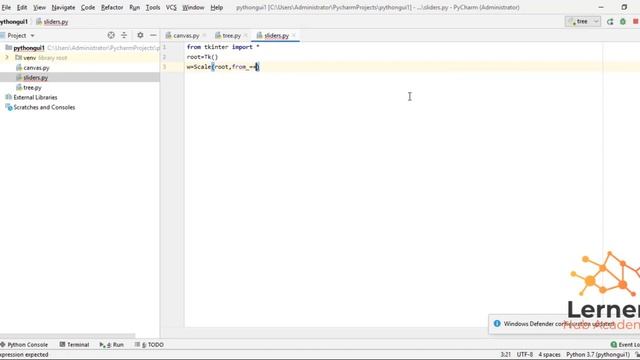Open the Python Console tool window

tap(24, 344)
